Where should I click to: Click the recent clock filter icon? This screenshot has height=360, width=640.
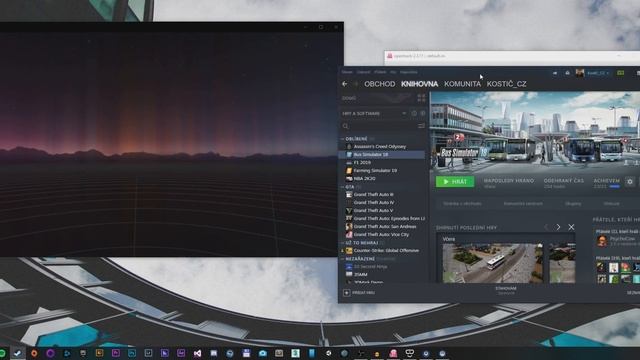click(x=414, y=113)
